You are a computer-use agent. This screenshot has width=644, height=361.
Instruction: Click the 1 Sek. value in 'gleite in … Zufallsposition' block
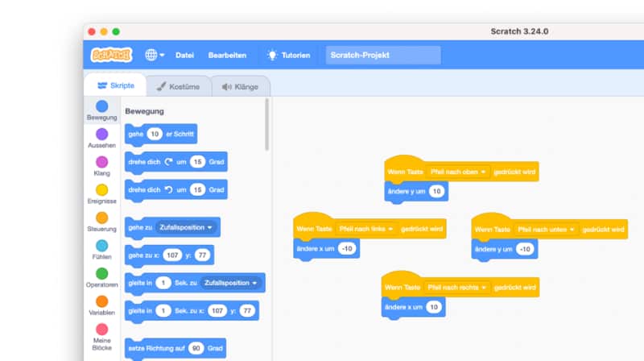click(163, 283)
